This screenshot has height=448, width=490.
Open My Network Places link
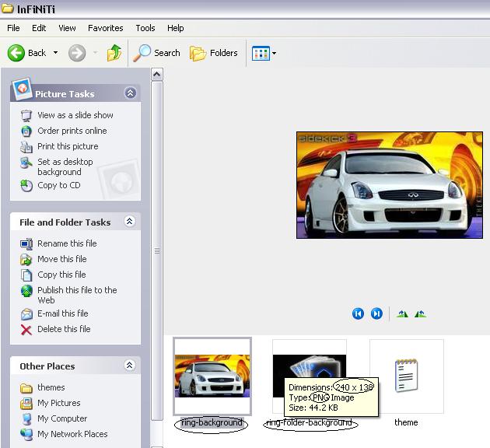click(x=72, y=434)
